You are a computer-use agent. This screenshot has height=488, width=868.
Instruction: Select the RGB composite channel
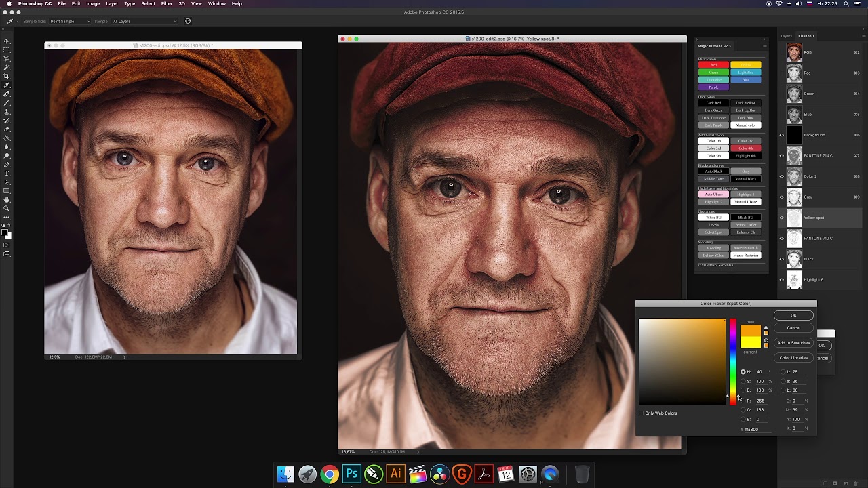pyautogui.click(x=820, y=52)
